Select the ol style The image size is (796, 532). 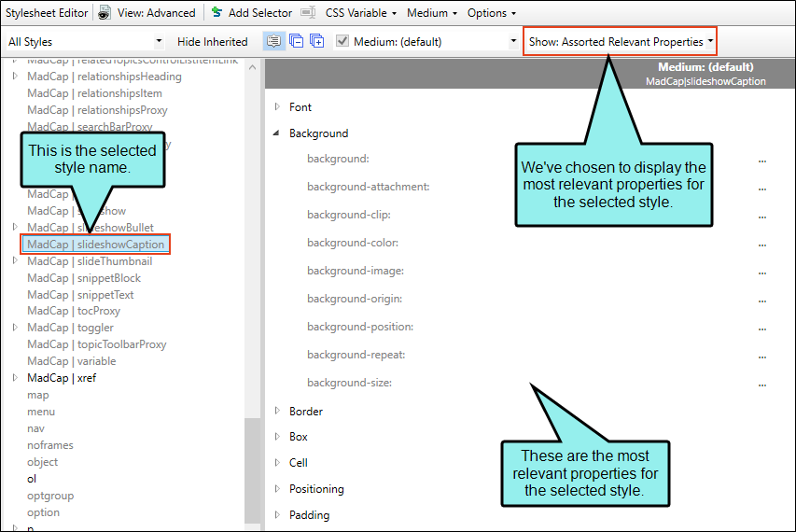[32, 479]
